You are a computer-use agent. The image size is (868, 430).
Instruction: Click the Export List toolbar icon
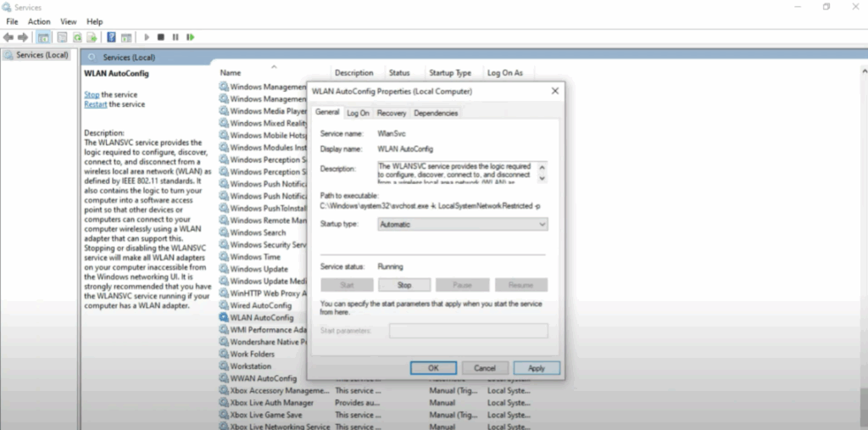pyautogui.click(x=92, y=37)
